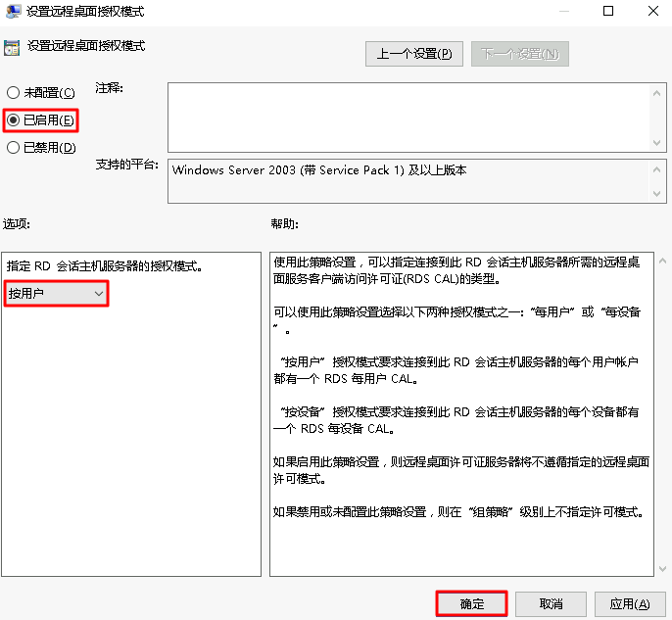The width and height of the screenshot is (672, 620).
Task: Click the policy setting icon beside the heading
Action: [x=12, y=48]
